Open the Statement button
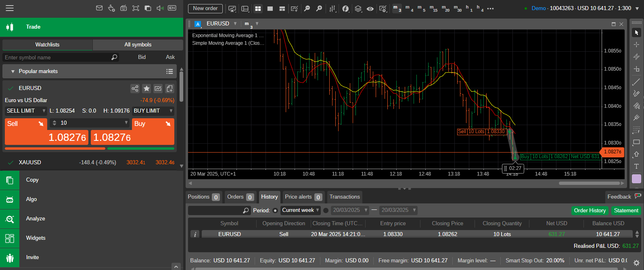Viewport: 644px width, 270px height. 626,211
